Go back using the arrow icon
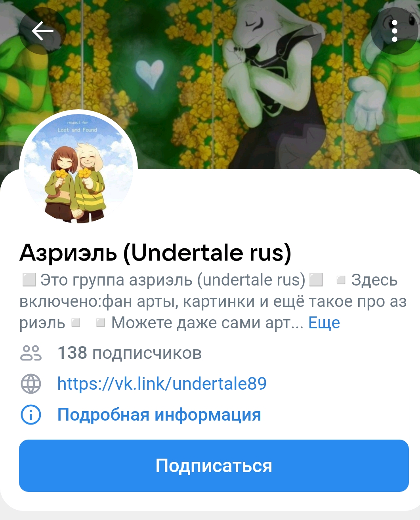The image size is (420, 520). (42, 31)
